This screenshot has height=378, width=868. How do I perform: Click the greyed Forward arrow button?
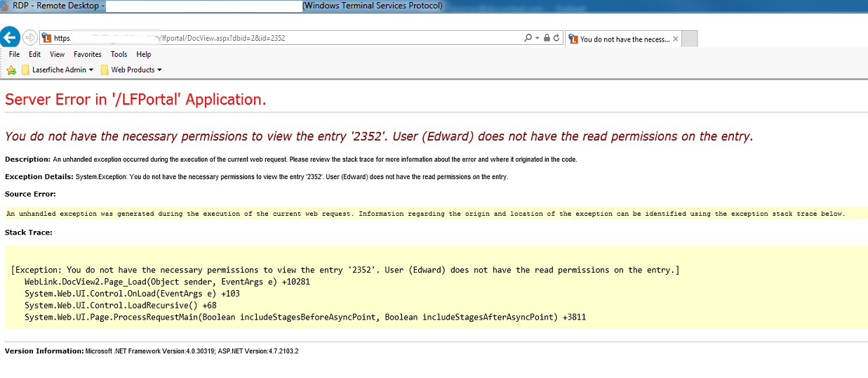tap(29, 38)
